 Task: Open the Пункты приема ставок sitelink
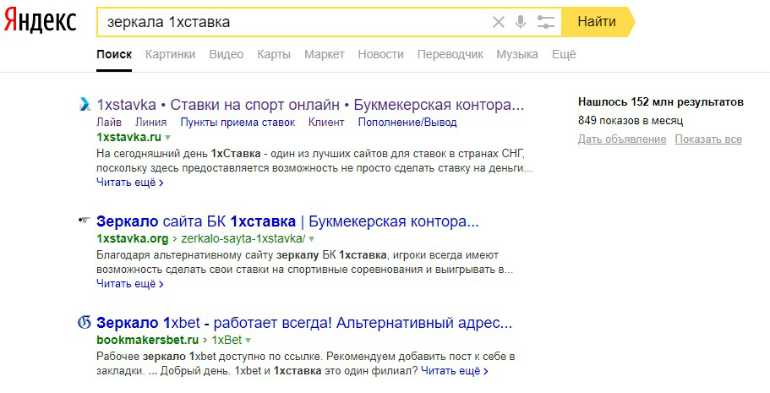click(x=238, y=122)
